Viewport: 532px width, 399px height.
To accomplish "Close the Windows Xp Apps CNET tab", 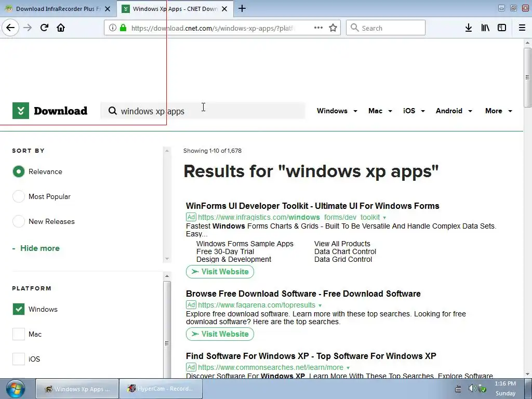I will 224,9.
